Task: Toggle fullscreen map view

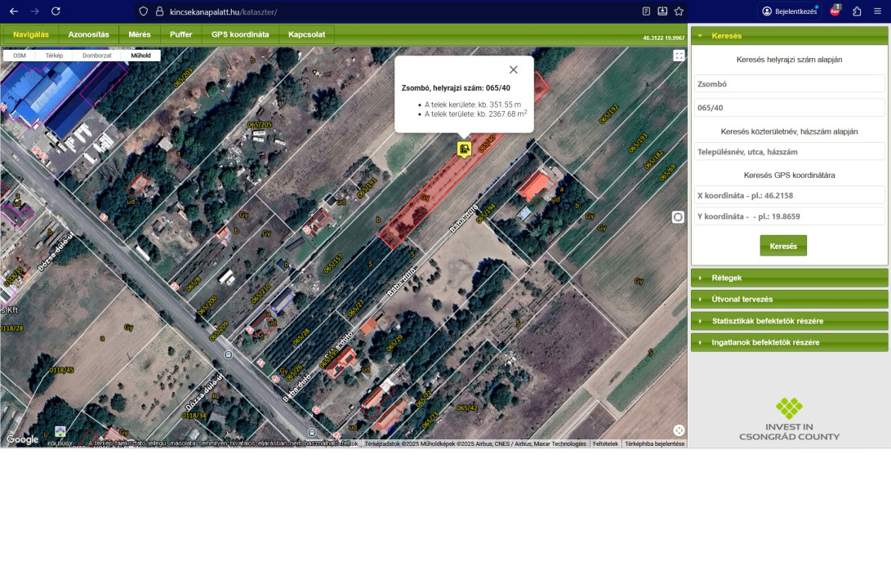Action: (x=678, y=56)
